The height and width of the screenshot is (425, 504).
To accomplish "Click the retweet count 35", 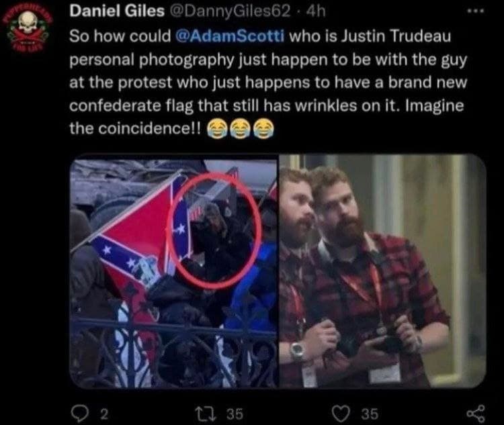I will (x=235, y=414).
